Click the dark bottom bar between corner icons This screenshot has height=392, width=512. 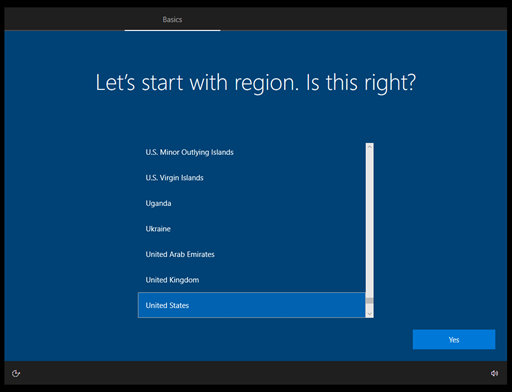pyautogui.click(x=255, y=373)
